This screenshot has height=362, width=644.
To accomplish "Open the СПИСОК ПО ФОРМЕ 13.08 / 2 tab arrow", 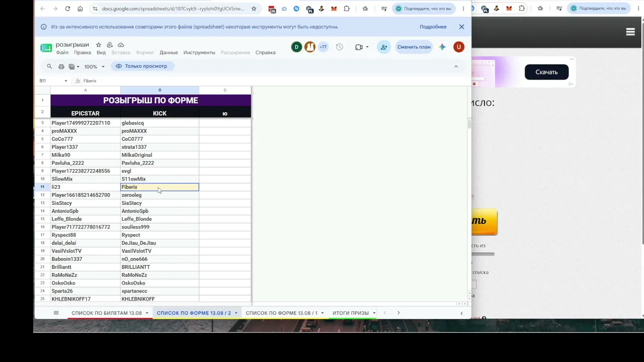I will tap(235, 313).
